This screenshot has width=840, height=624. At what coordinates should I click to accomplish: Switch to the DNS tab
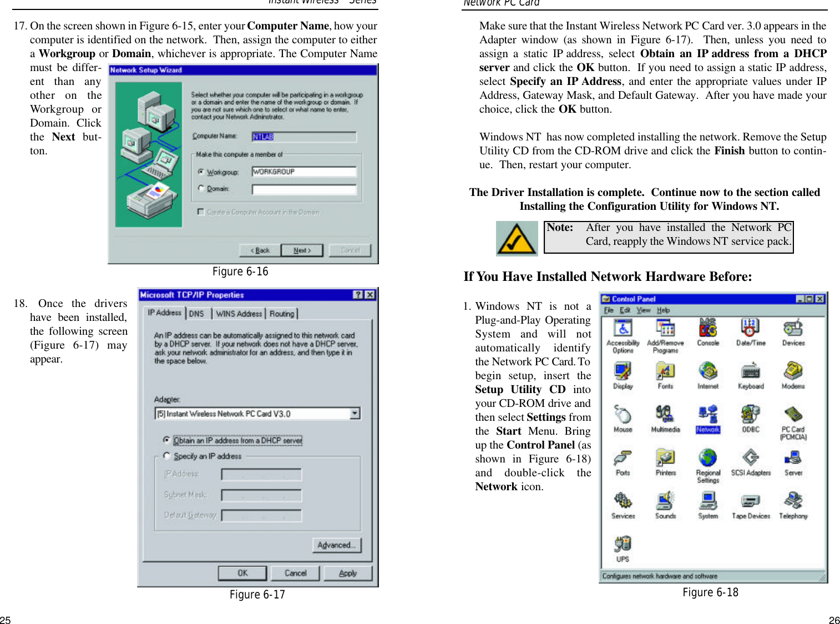click(196, 314)
